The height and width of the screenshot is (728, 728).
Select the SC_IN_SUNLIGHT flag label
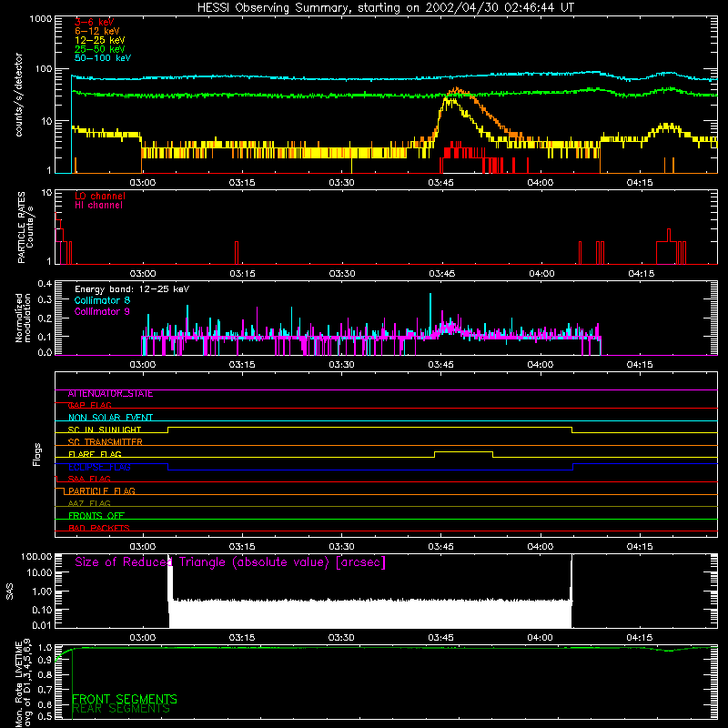click(x=105, y=430)
